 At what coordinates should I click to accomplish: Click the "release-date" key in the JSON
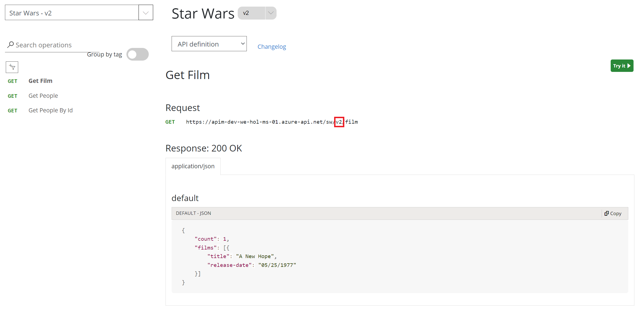coord(229,265)
